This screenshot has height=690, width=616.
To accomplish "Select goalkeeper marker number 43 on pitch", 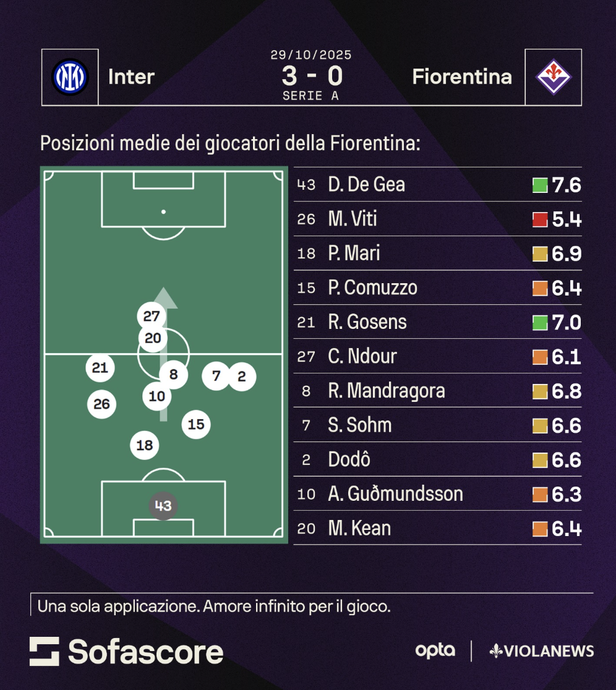I will [163, 506].
